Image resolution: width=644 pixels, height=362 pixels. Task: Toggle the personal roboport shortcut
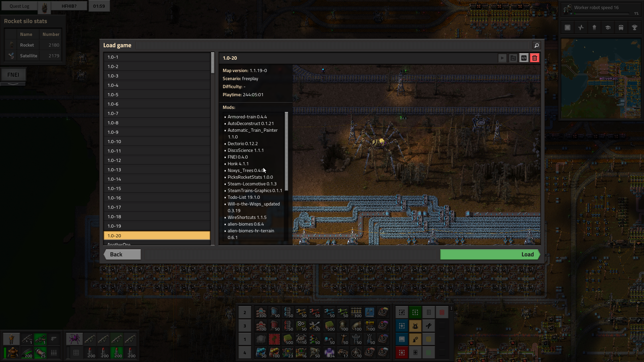(415, 326)
